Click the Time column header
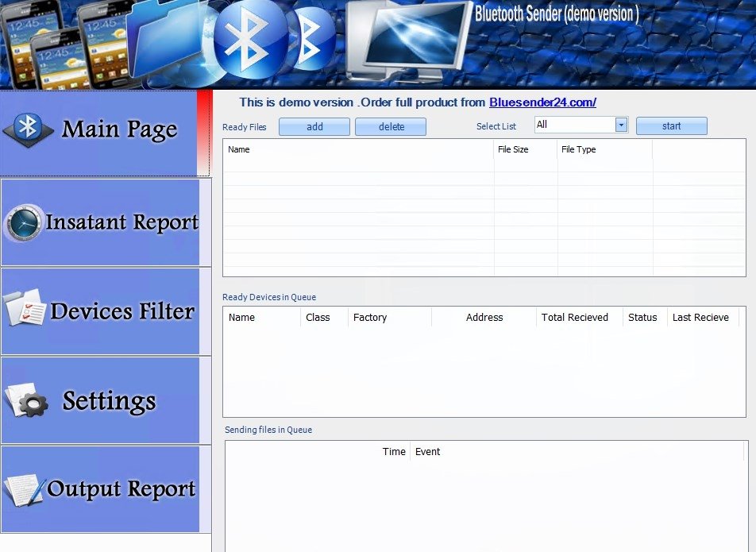The width and height of the screenshot is (756, 552). 318,452
